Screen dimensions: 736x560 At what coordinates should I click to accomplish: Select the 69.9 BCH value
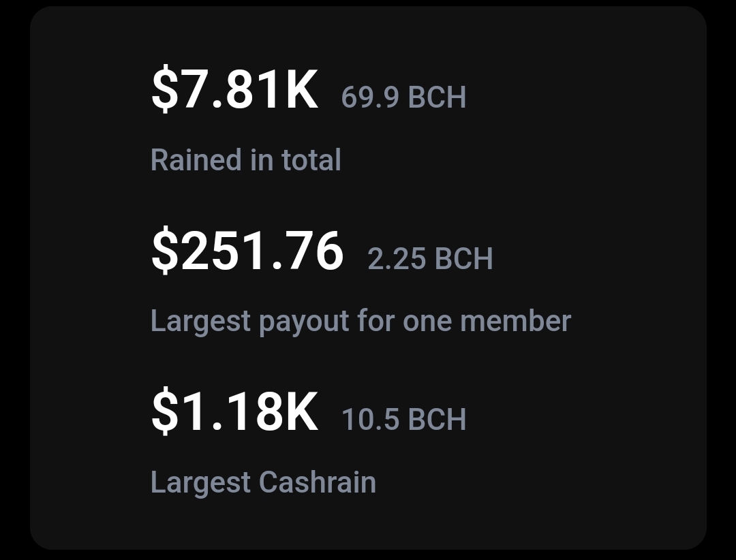point(403,97)
